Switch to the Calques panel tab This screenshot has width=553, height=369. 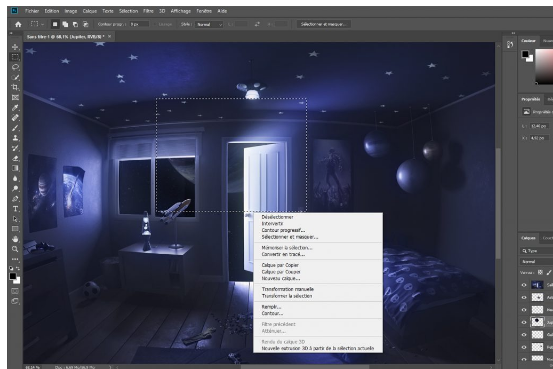click(x=528, y=238)
